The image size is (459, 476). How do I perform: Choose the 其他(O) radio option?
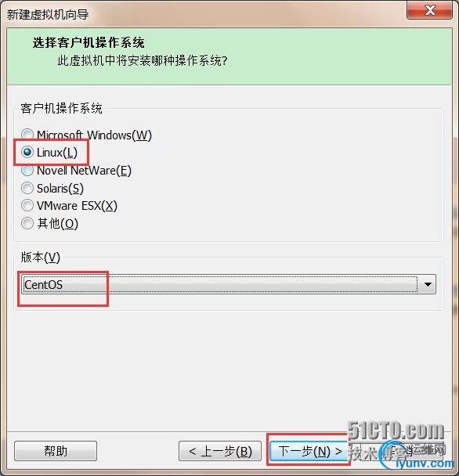pyautogui.click(x=27, y=223)
